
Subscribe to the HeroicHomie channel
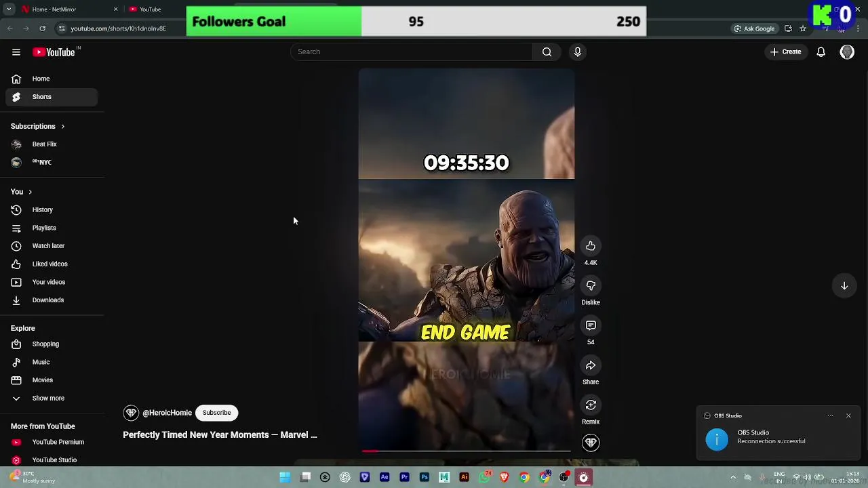coord(216,413)
